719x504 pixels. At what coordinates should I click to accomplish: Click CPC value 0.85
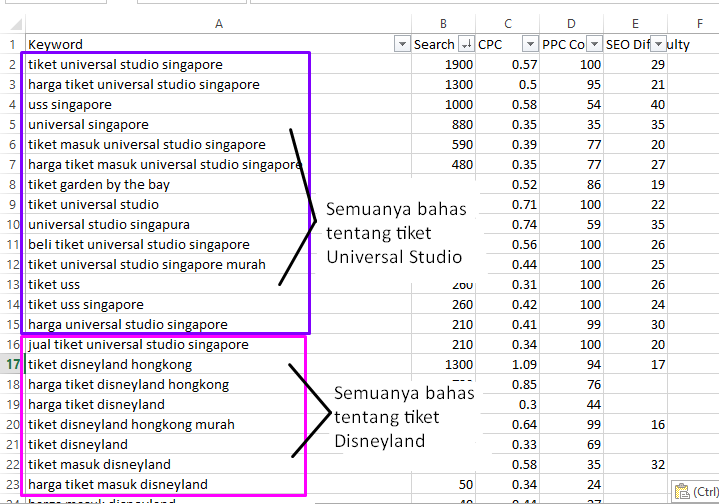(508, 385)
